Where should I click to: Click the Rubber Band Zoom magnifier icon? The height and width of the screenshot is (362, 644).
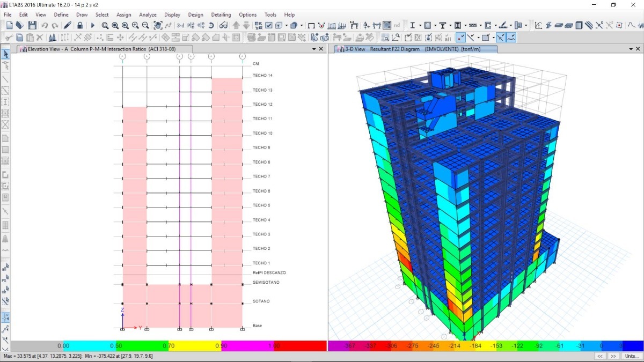coord(105,25)
